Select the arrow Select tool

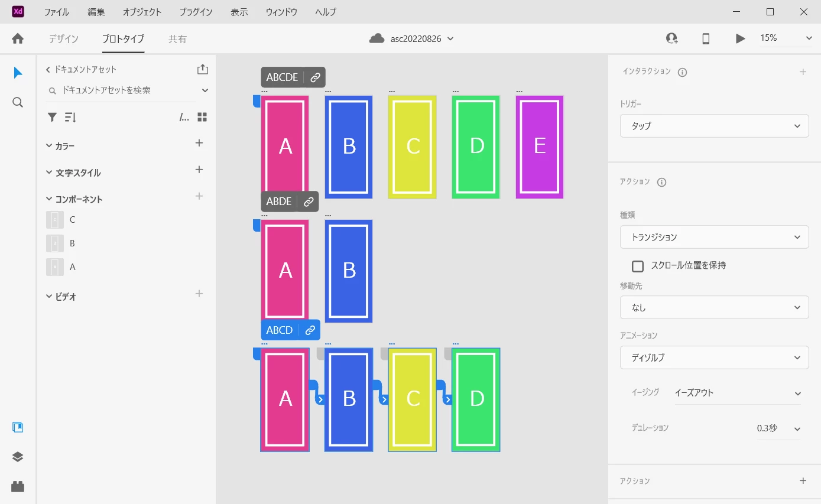point(18,73)
